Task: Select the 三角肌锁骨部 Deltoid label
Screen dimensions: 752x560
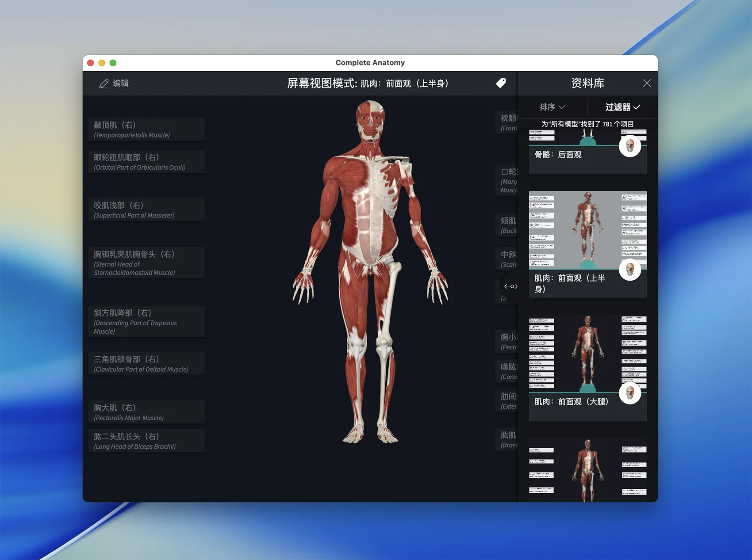Action: pyautogui.click(x=146, y=364)
